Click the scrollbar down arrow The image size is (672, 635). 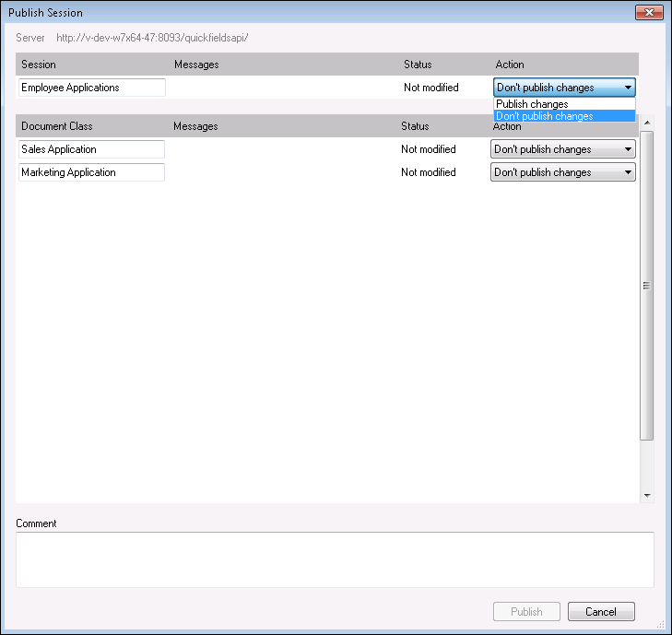[x=647, y=496]
